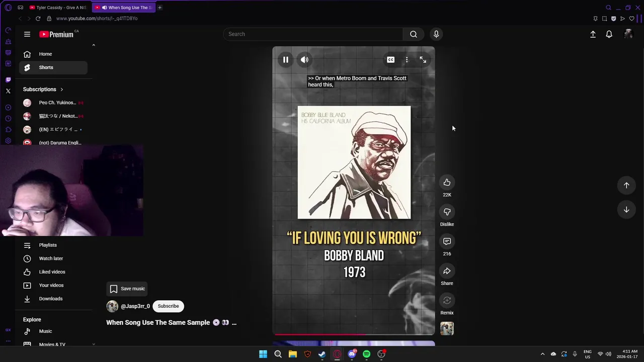
Task: Open the YouTube create upload icon
Action: pos(593,34)
